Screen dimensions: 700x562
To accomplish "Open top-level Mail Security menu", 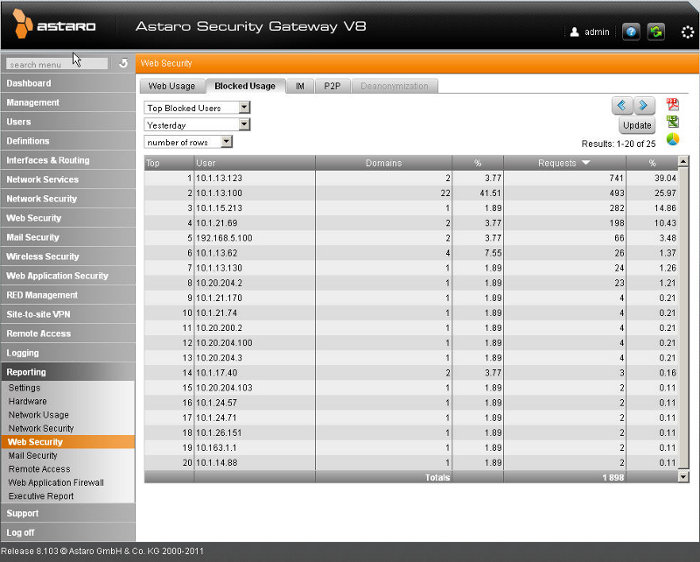I will (x=68, y=237).
